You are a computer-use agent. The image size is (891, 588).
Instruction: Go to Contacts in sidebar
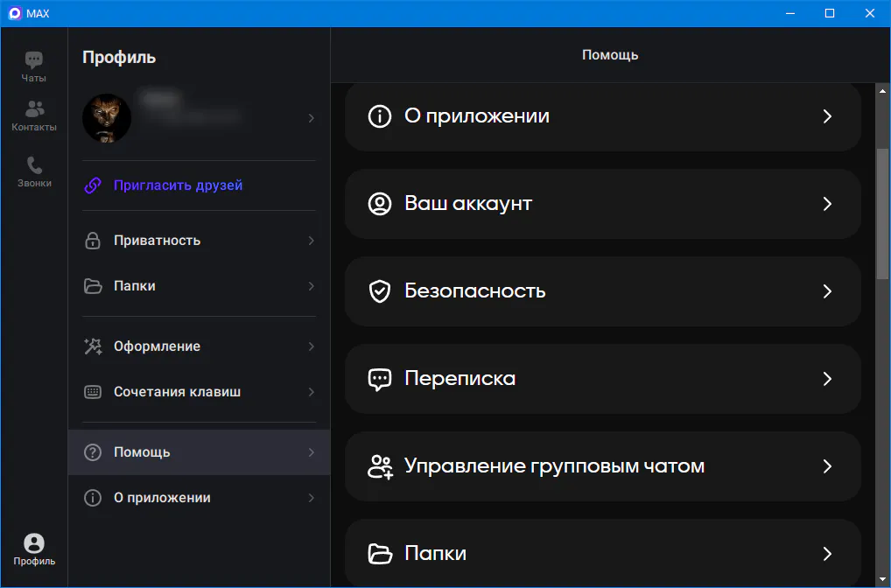click(x=34, y=110)
